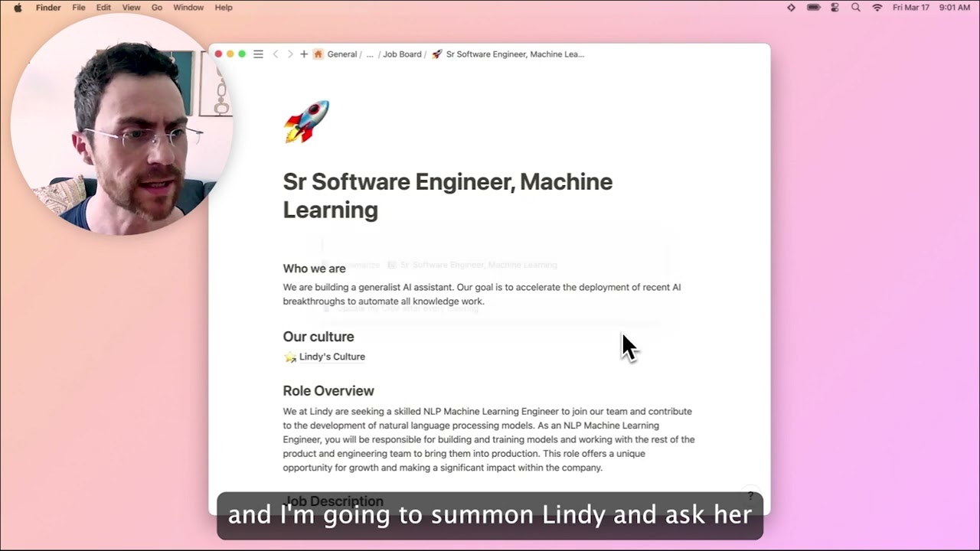Screen dimensions: 980x551
Task: Open the Finder menu
Action: pyautogui.click(x=48, y=8)
